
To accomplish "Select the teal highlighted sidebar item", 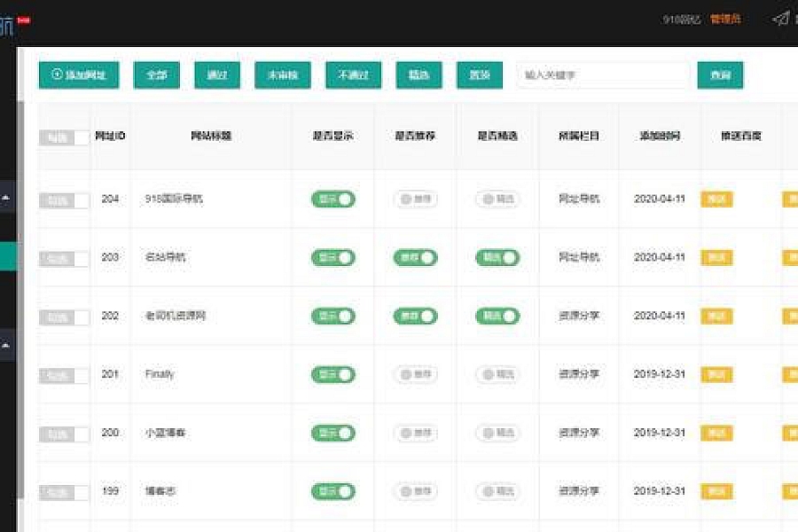I will [8, 256].
